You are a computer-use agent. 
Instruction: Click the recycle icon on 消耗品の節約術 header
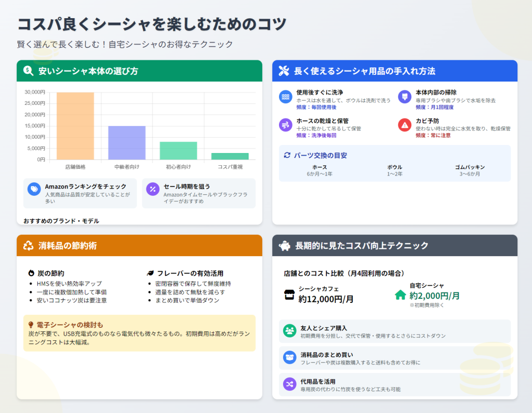coord(28,245)
